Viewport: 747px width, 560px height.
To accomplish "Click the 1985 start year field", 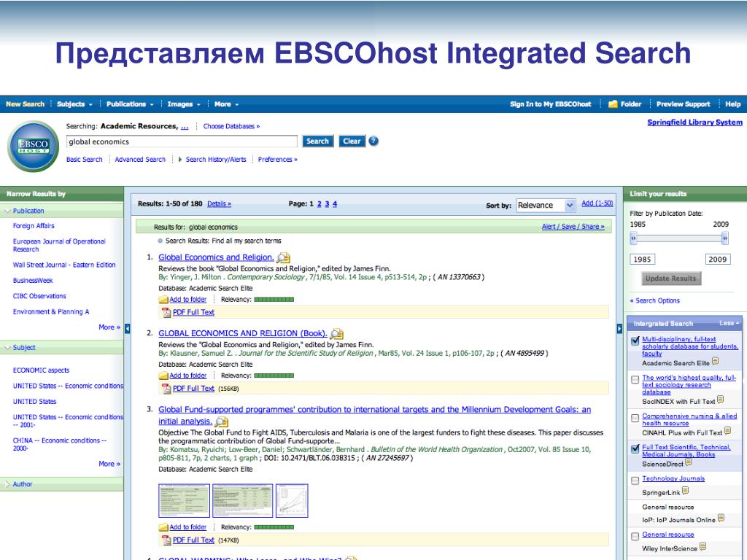I will (x=642, y=259).
